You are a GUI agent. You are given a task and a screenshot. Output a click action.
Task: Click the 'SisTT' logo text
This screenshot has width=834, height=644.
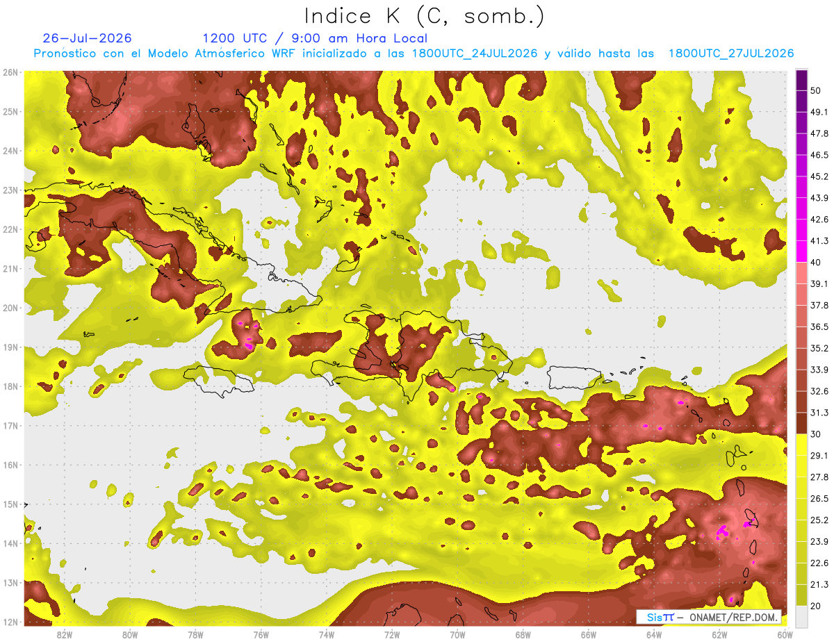coord(660,617)
